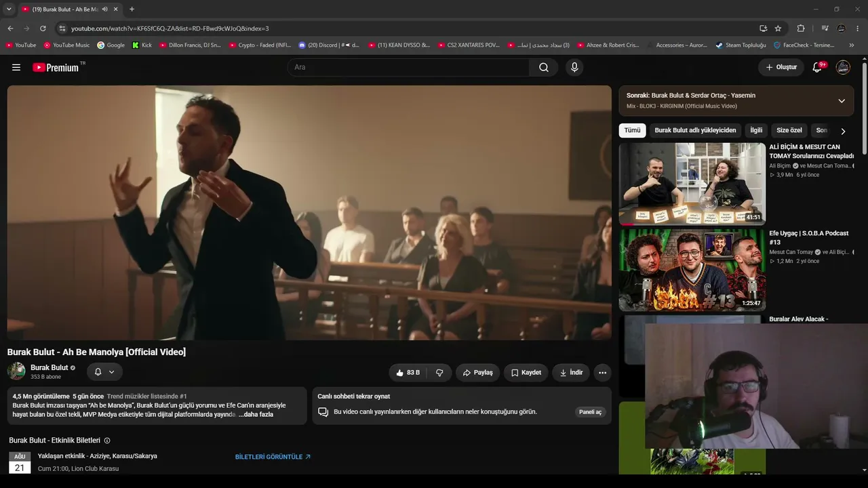Open the channel notification bell dropdown

point(104,372)
